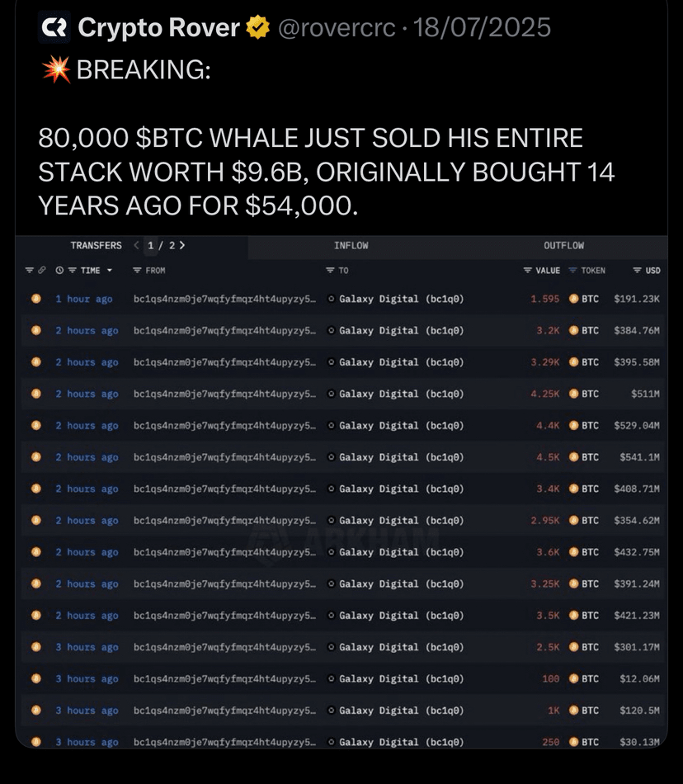
Task: Open the link icon filter in table header
Action: tap(42, 271)
